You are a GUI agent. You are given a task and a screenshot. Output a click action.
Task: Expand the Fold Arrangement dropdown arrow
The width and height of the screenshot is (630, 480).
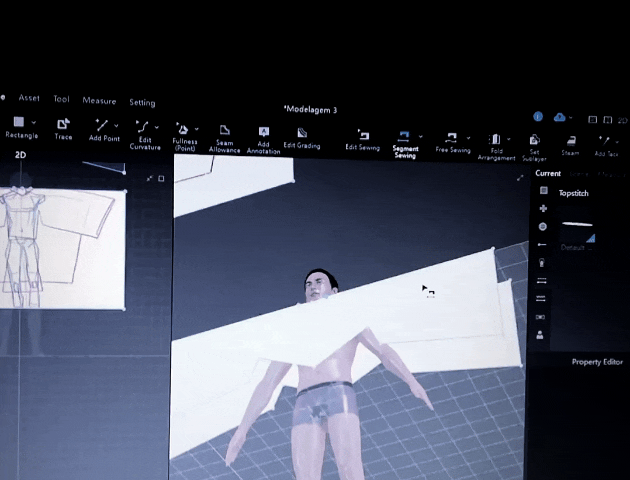tap(509, 139)
